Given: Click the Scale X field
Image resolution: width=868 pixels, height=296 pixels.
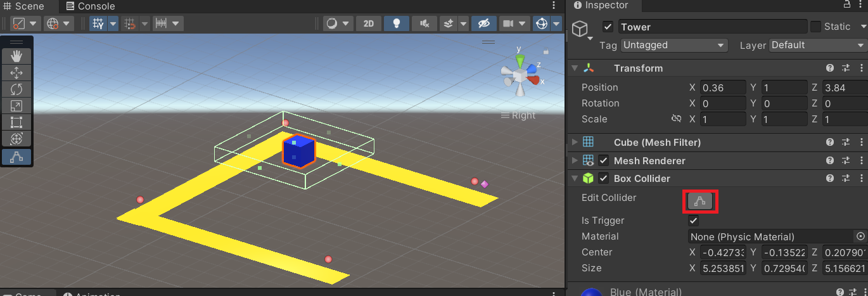Looking at the screenshot, I should click(723, 119).
